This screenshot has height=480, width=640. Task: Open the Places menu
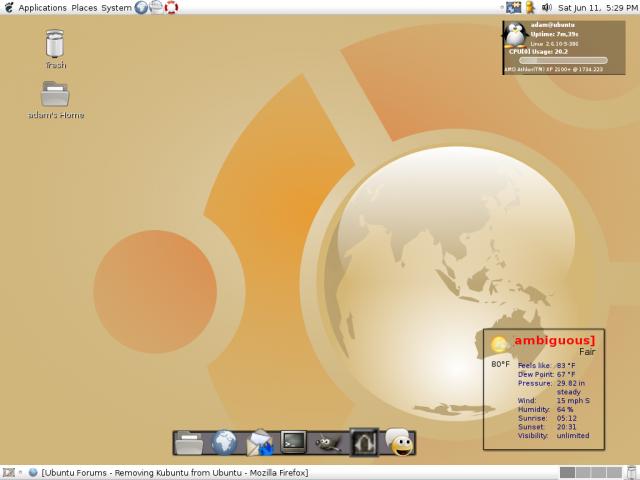(84, 8)
